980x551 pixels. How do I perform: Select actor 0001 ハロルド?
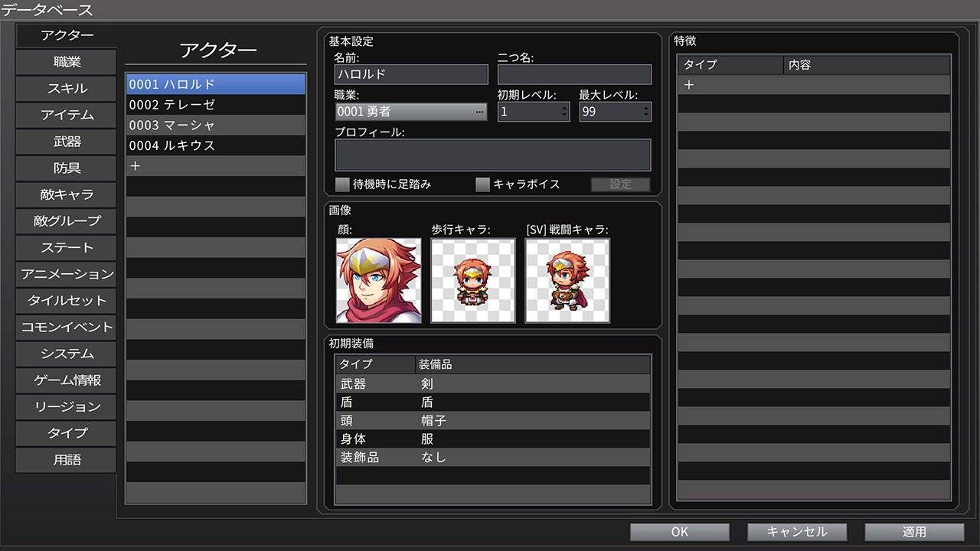point(216,84)
